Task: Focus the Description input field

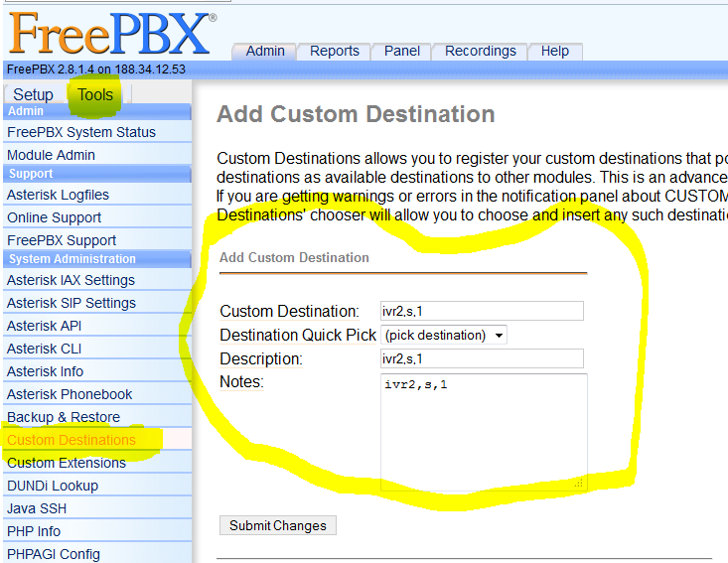Action: [482, 358]
